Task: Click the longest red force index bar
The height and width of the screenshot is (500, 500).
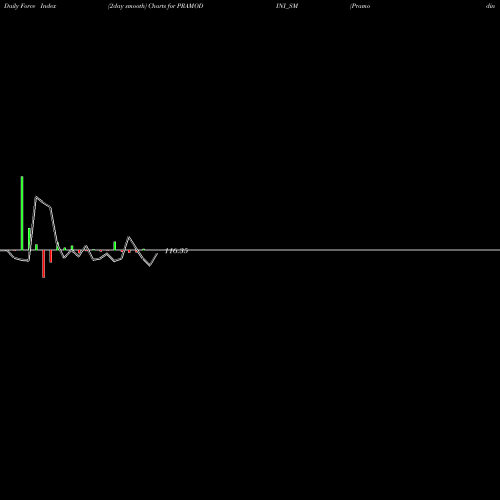Action: click(x=43, y=264)
